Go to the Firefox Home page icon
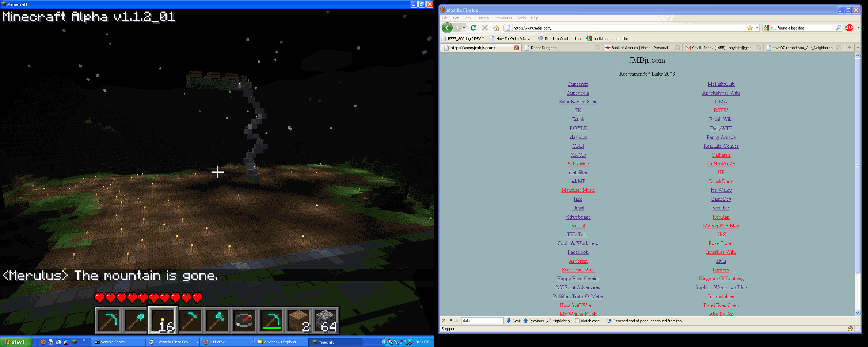Image resolution: width=868 pixels, height=347 pixels. (496, 28)
